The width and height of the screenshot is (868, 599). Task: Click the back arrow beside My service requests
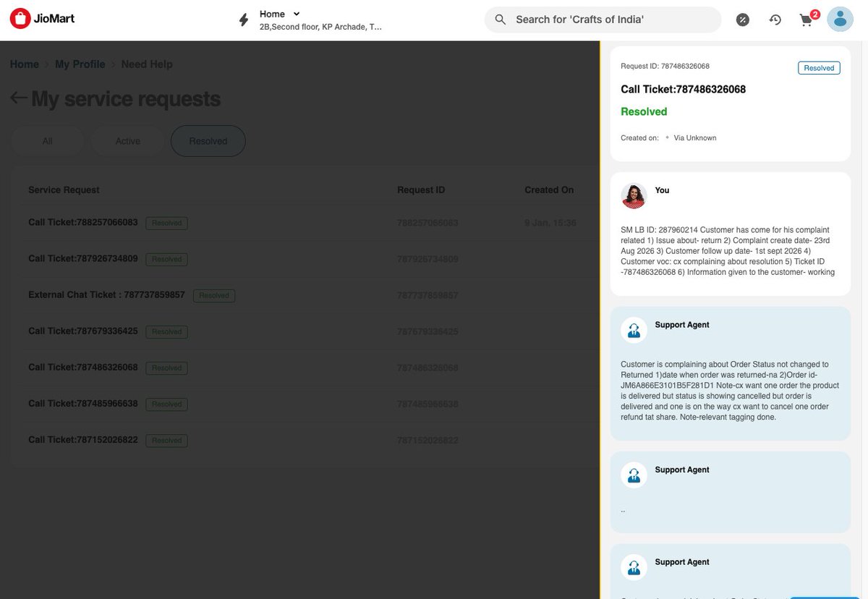pos(19,98)
